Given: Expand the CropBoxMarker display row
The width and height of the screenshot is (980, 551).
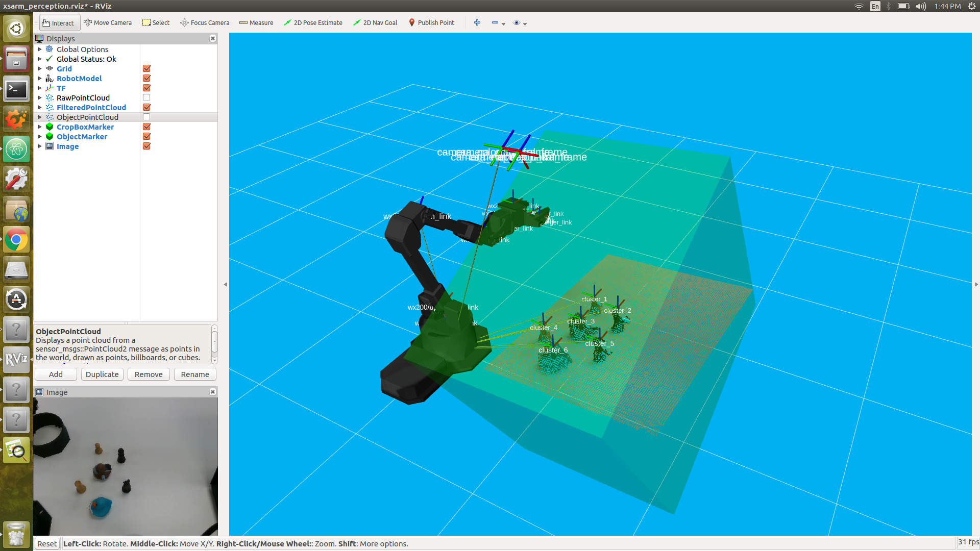Looking at the screenshot, I should tap(40, 127).
